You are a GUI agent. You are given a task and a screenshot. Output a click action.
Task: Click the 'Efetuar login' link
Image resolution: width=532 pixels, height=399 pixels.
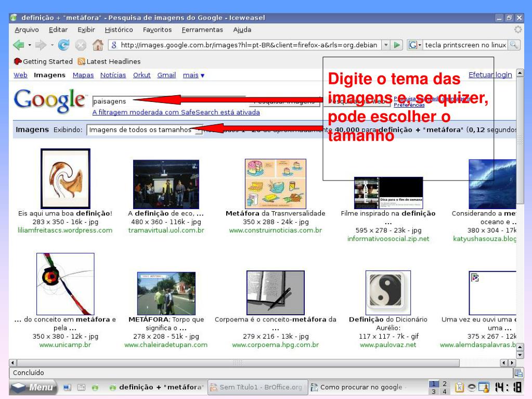(x=490, y=74)
